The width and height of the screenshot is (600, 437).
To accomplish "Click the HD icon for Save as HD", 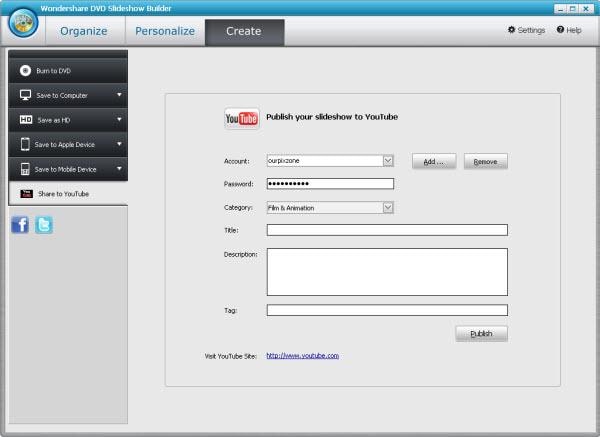I will tap(26, 120).
